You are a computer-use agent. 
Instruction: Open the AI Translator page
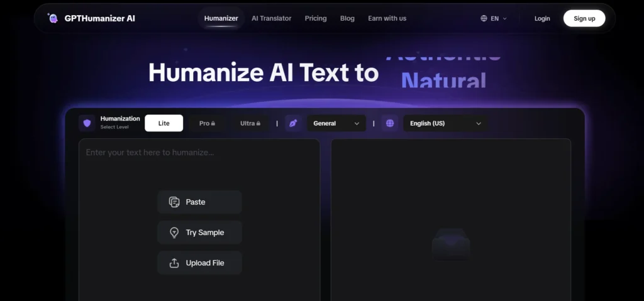point(272,18)
